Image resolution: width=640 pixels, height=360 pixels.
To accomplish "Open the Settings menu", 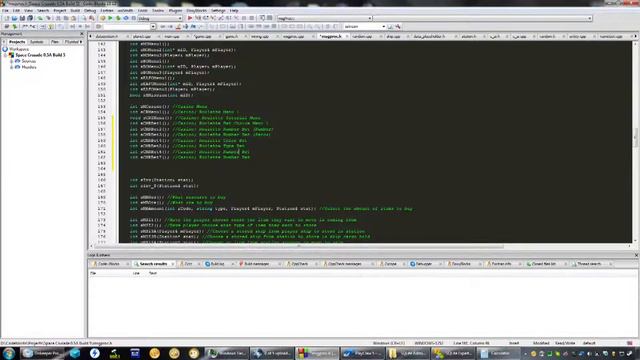I will pyautogui.click(x=218, y=10).
